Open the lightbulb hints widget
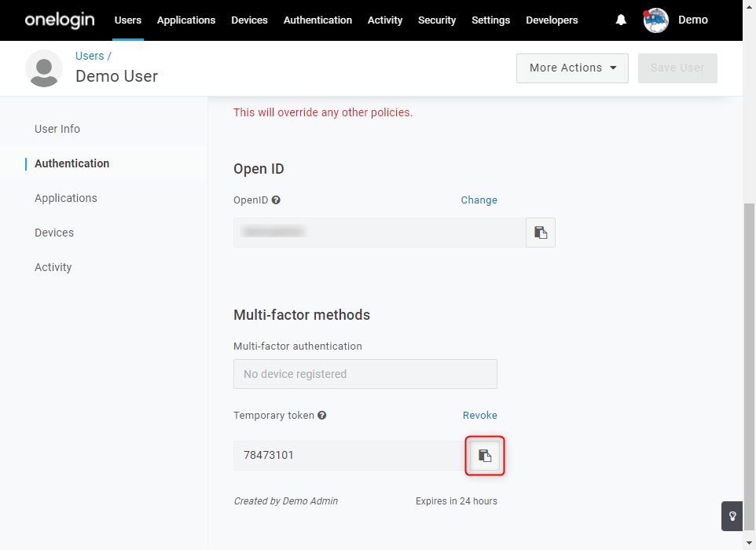 click(x=732, y=516)
